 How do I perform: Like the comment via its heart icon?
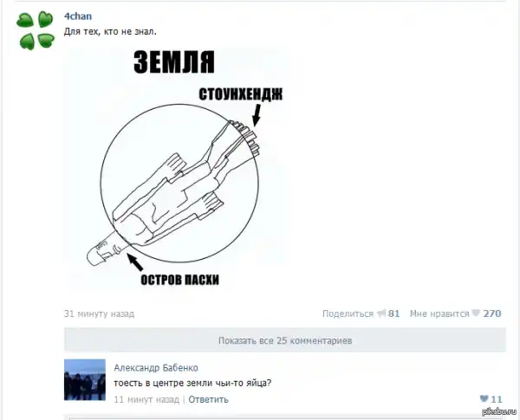(x=484, y=398)
